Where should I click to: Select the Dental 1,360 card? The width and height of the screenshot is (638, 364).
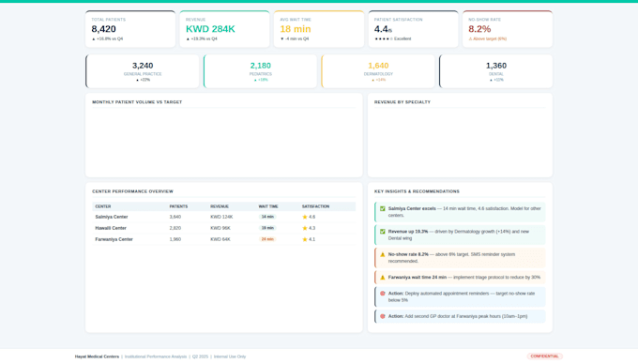[x=496, y=71]
